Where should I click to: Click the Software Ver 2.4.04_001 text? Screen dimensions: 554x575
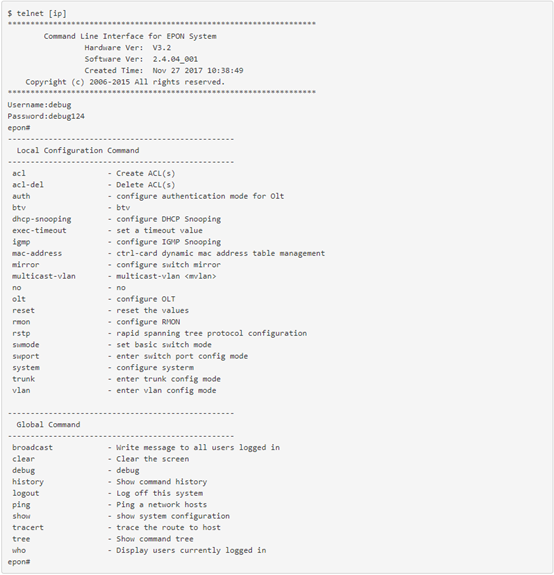click(141, 59)
